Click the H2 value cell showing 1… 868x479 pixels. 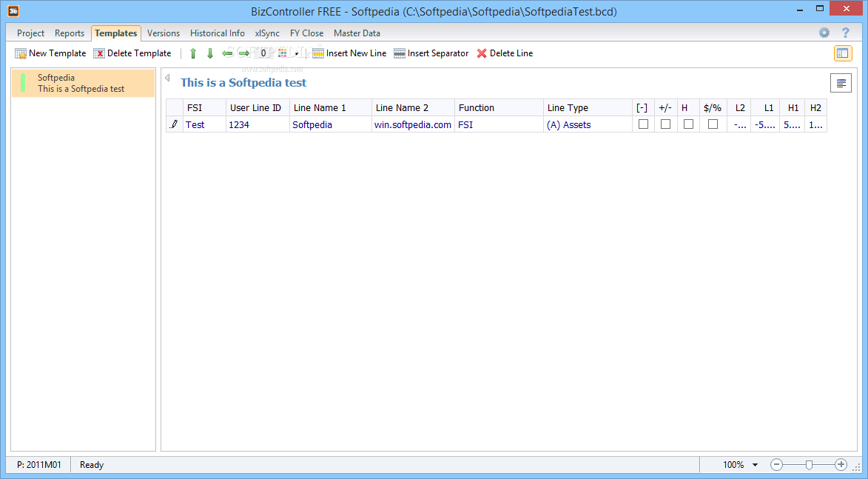click(815, 124)
